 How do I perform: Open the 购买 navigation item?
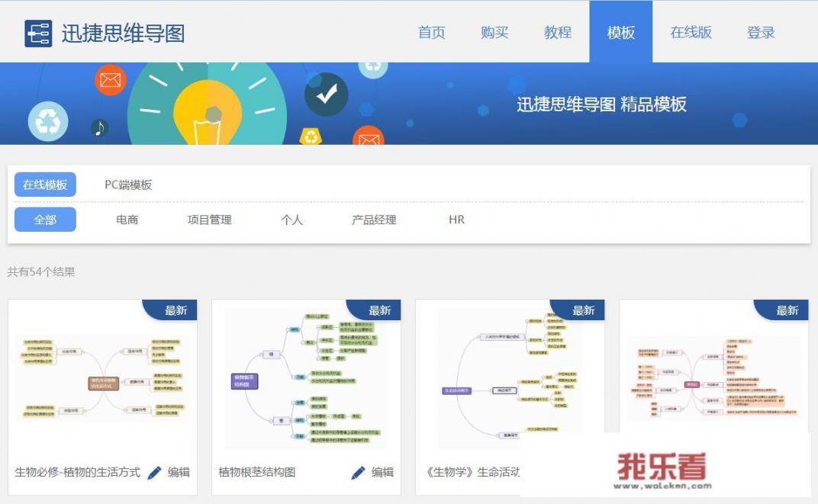494,32
